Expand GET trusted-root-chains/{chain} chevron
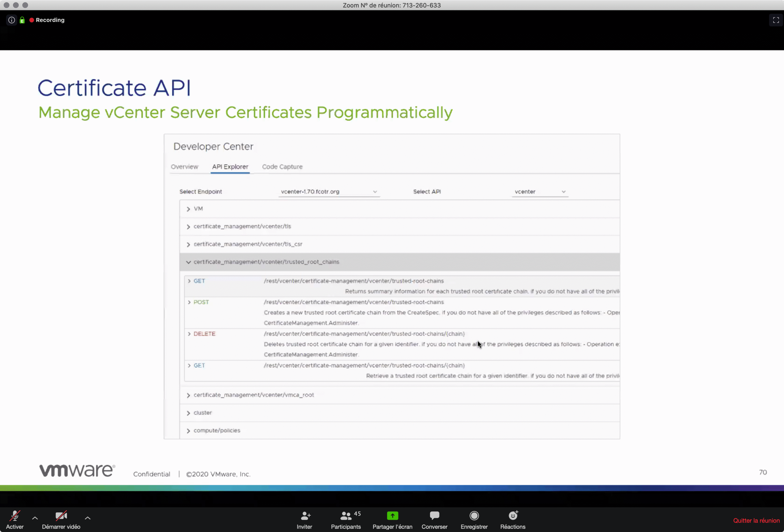The width and height of the screenshot is (784, 532). click(189, 365)
